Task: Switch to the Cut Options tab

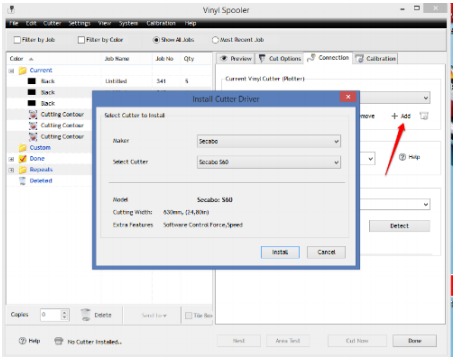Action: click(280, 58)
